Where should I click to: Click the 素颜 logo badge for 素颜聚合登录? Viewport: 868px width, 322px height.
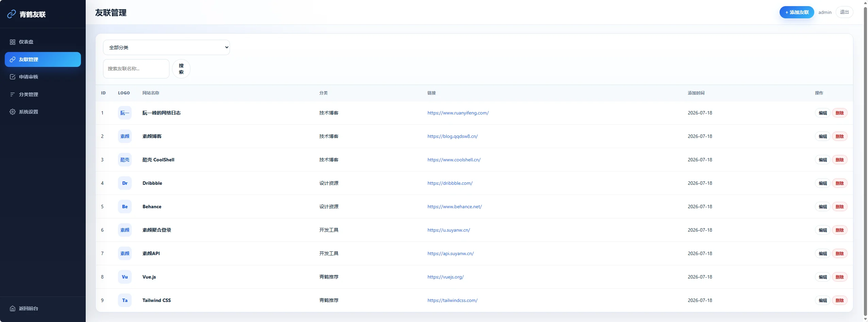(x=125, y=230)
